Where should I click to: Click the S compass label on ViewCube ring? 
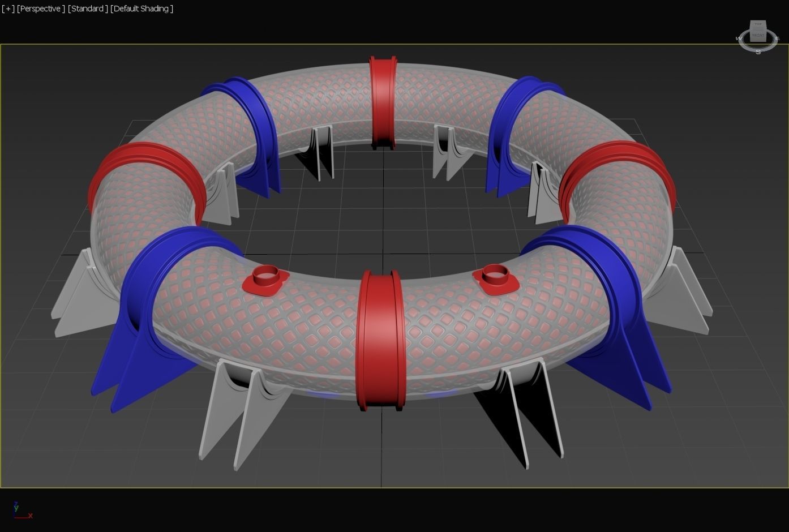[758, 52]
